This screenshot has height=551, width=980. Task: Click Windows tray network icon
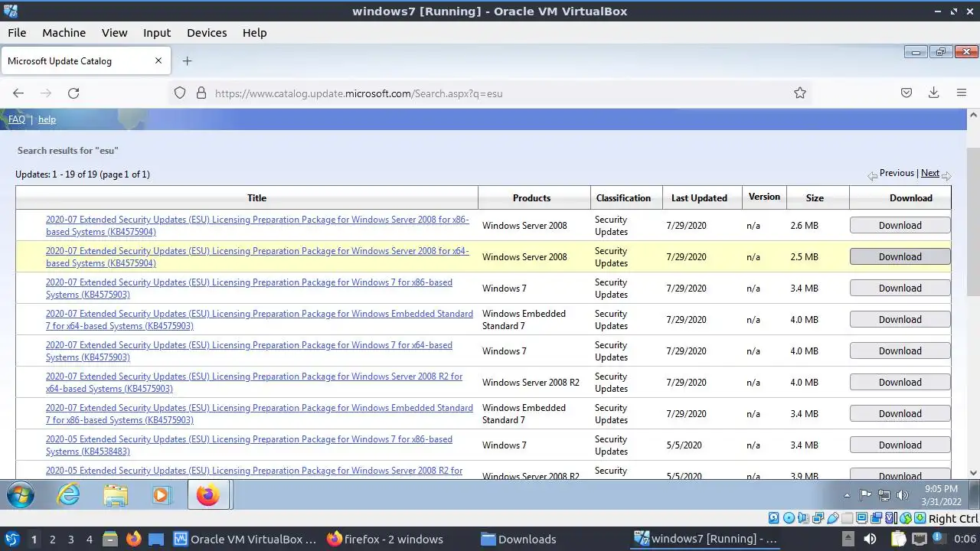coord(884,495)
